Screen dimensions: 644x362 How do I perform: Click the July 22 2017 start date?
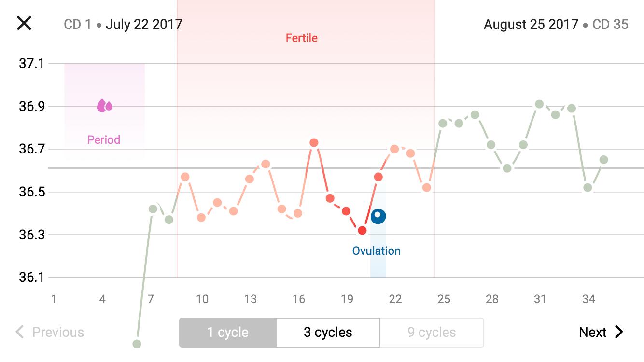pos(144,24)
